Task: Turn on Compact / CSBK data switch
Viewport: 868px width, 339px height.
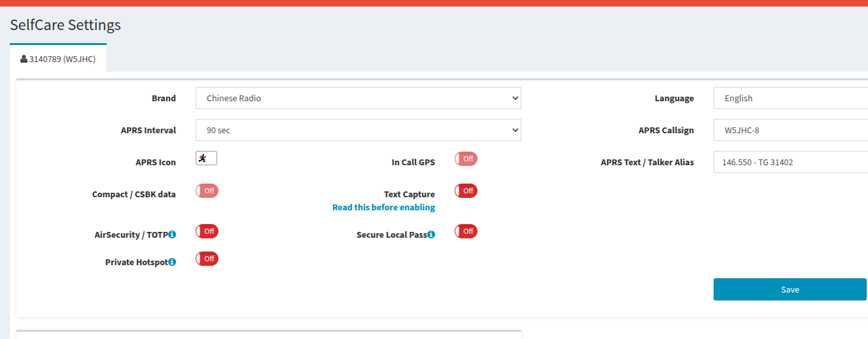Action: pyautogui.click(x=207, y=191)
